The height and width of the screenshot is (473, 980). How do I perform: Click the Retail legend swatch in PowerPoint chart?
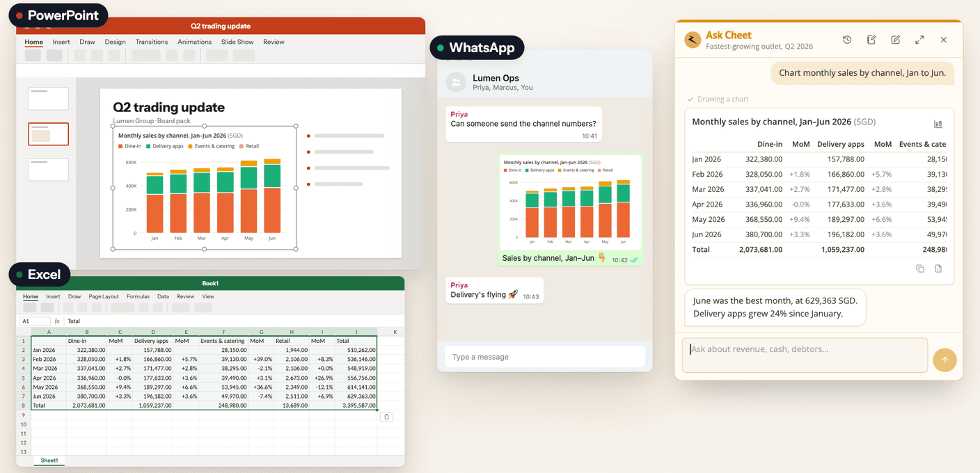coord(242,147)
